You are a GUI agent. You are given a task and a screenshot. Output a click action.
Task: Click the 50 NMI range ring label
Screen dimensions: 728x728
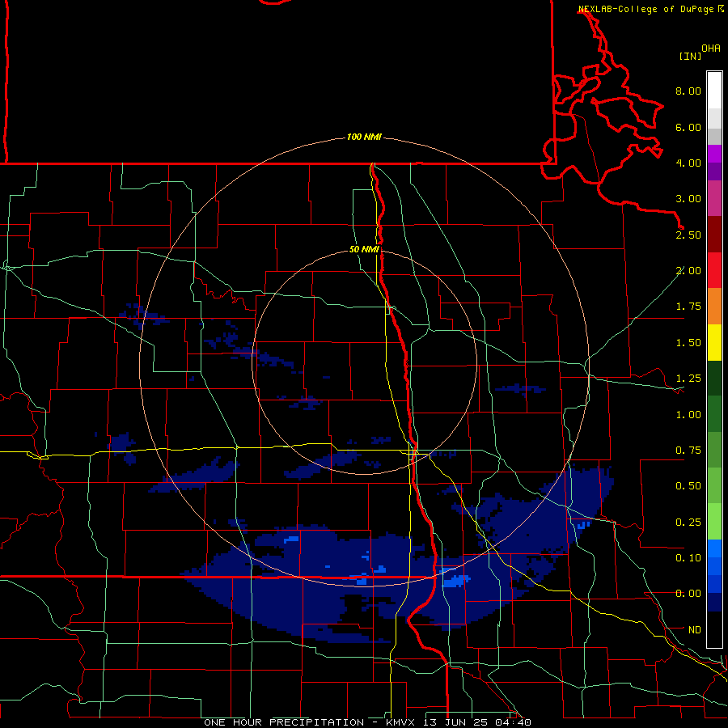coord(364,250)
